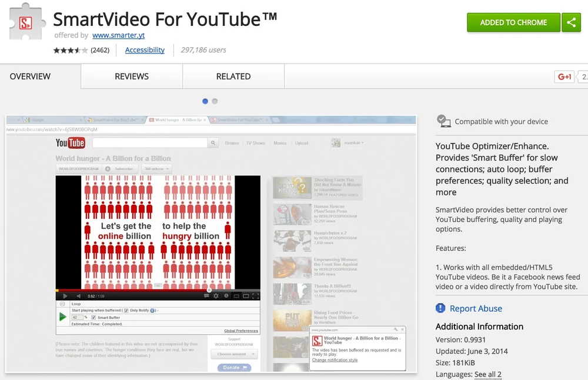Switch to the REVIEWS tab

[x=131, y=76]
